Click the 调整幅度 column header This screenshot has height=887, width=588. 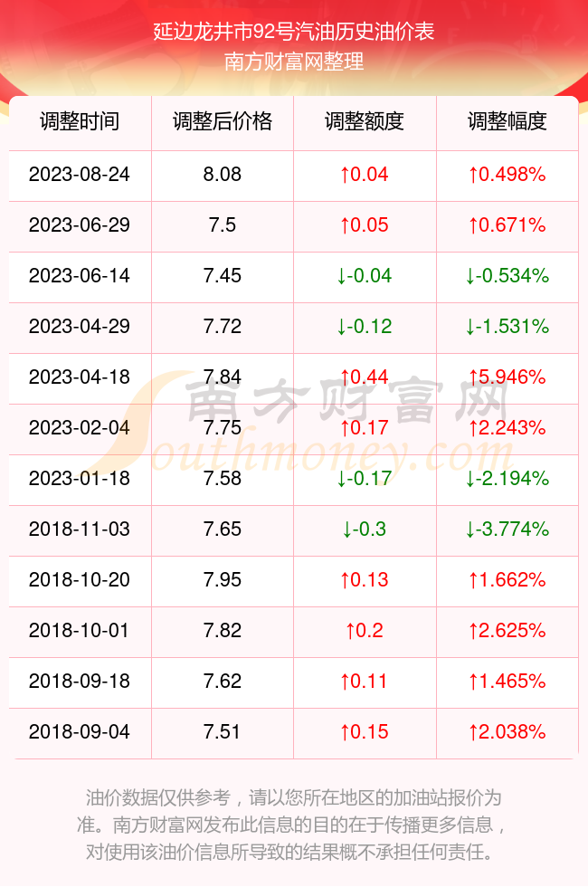pyautogui.click(x=507, y=121)
